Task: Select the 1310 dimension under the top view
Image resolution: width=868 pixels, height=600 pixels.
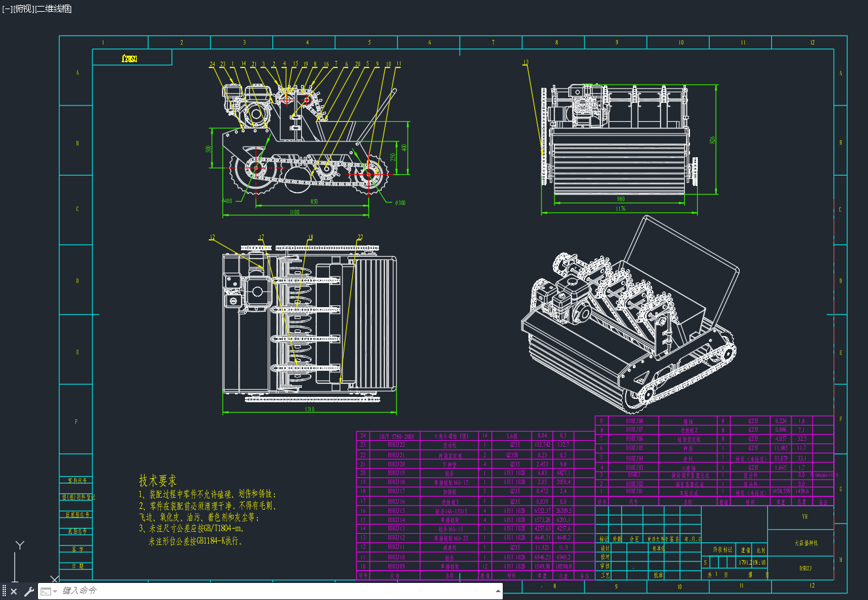Action: pos(309,409)
